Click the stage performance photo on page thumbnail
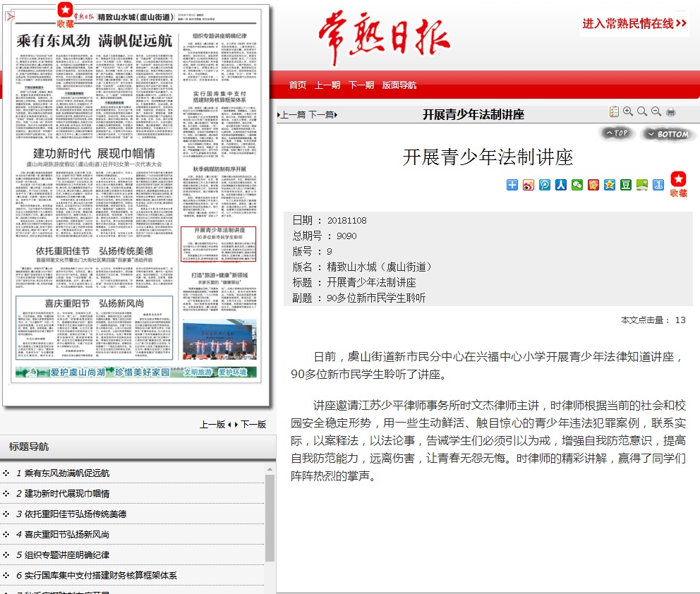Viewport: 700px width, 594px height. point(219,339)
